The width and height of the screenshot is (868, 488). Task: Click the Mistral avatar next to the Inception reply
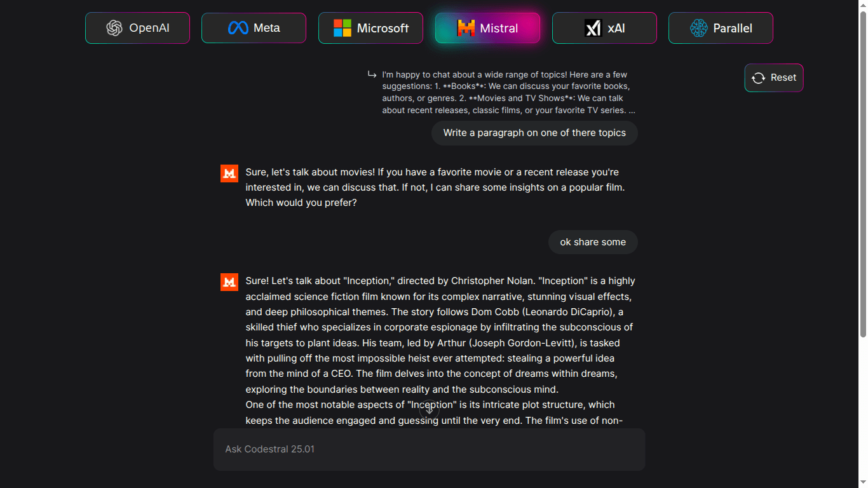pos(229,281)
